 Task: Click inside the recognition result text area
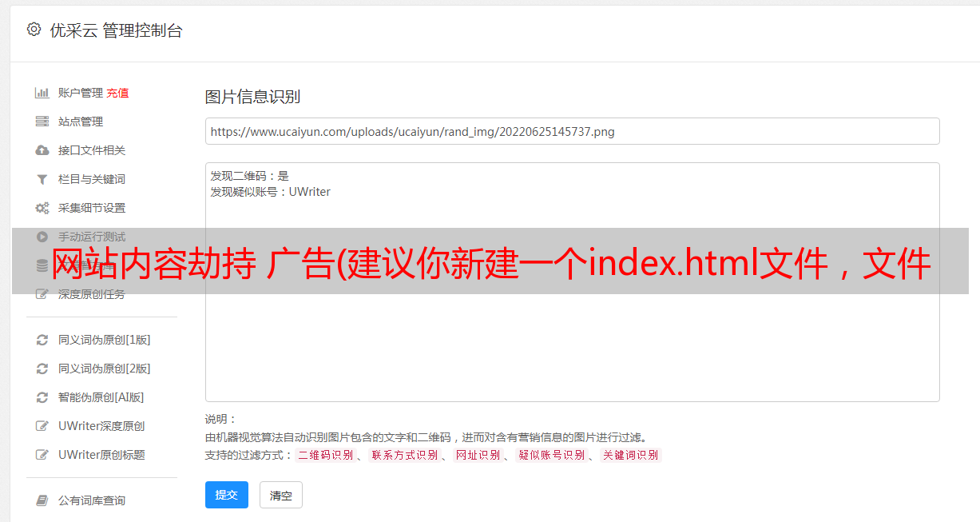[x=572, y=282]
